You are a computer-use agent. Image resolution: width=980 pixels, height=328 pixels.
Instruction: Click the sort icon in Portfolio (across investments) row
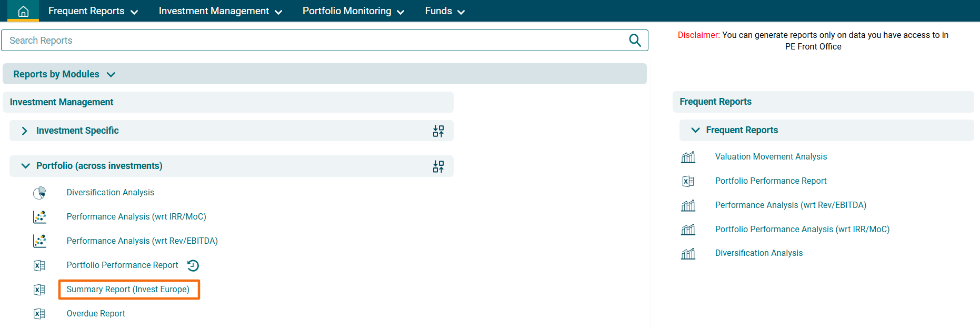click(438, 166)
